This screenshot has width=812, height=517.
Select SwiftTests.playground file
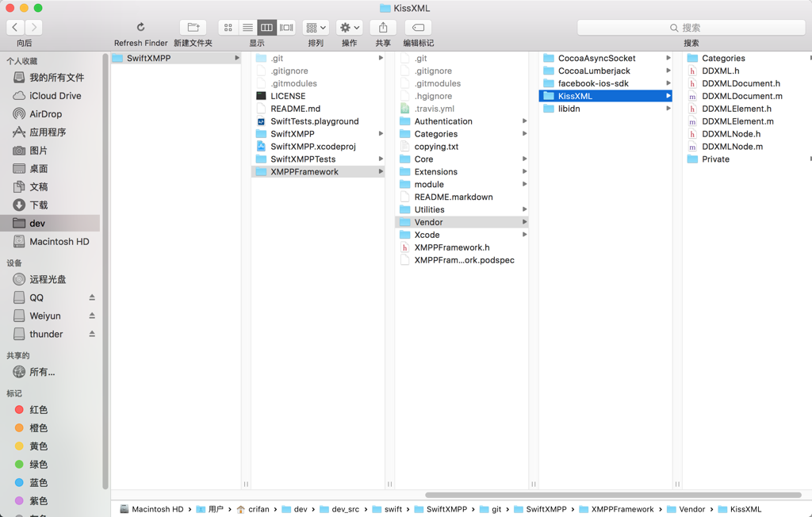[318, 121]
